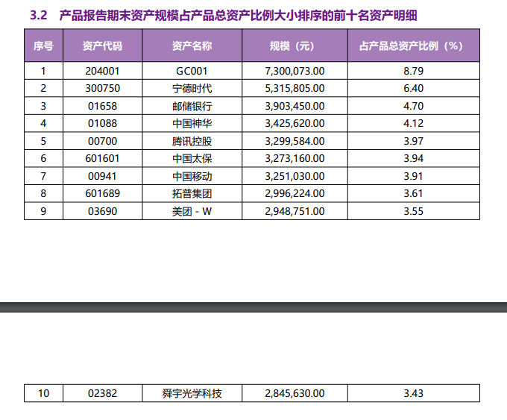
Task: Click row number 5 in 腾讯控股 row
Action: [x=43, y=141]
